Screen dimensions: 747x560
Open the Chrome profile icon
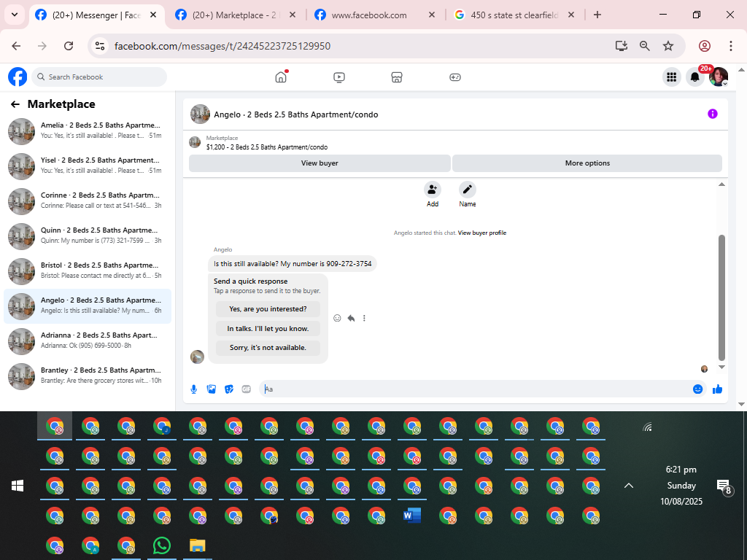tap(705, 46)
